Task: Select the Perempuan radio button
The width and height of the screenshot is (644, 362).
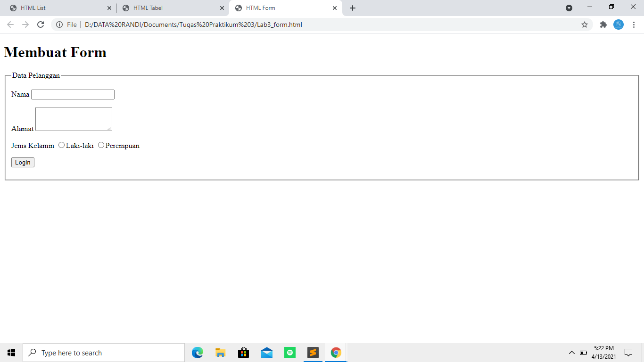Action: click(x=101, y=145)
